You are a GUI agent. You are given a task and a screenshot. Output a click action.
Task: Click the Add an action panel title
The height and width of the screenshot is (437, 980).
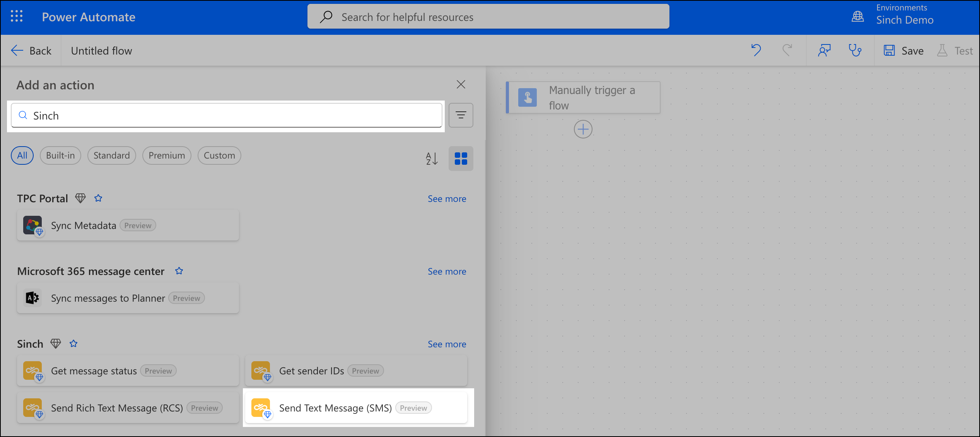pos(55,85)
